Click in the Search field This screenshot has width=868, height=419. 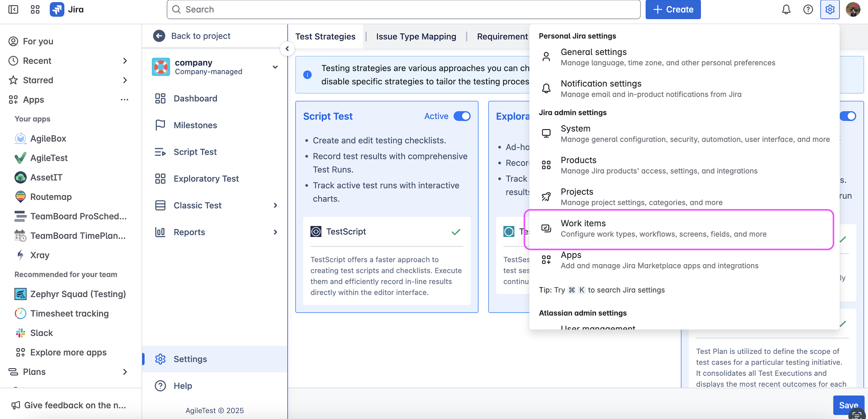tap(403, 9)
